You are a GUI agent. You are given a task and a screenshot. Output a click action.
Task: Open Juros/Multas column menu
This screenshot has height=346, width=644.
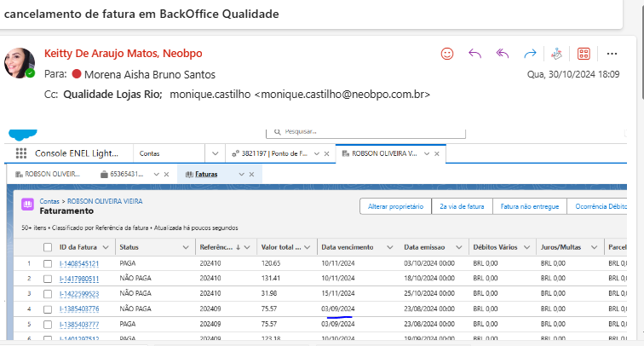click(x=594, y=247)
